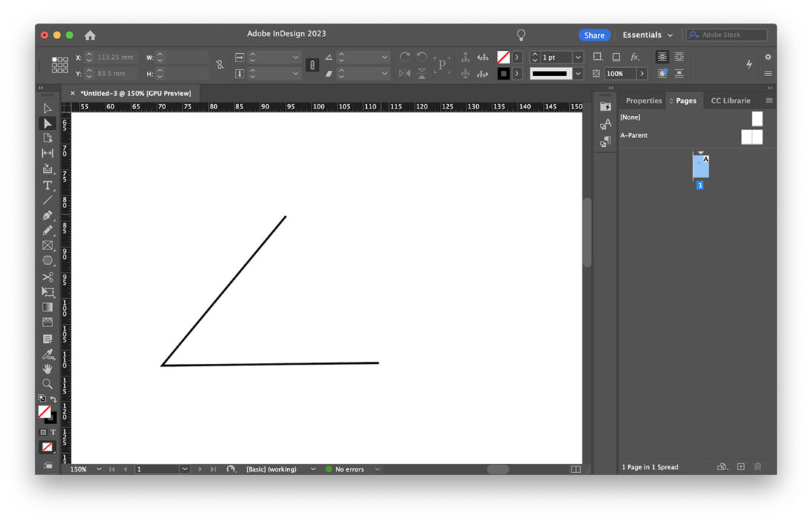Choose the Line tool
812x521 pixels.
pos(48,200)
